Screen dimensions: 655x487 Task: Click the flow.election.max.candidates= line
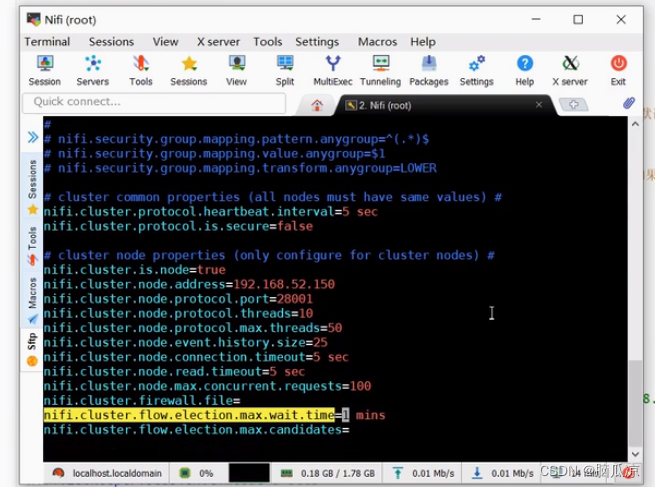click(196, 430)
